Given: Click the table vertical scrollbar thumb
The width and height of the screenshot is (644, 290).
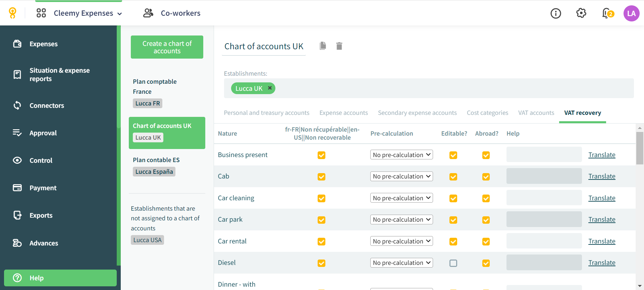Looking at the screenshot, I should point(640,148).
